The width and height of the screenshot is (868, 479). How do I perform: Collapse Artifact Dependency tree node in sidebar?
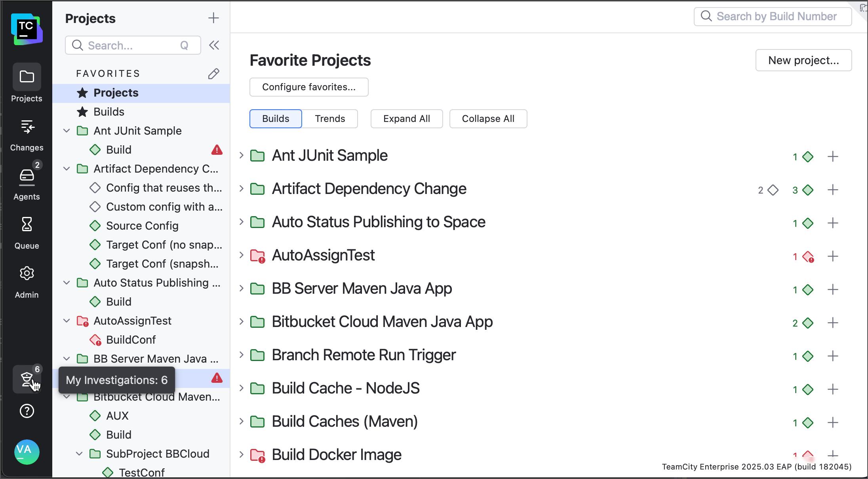coord(67,169)
